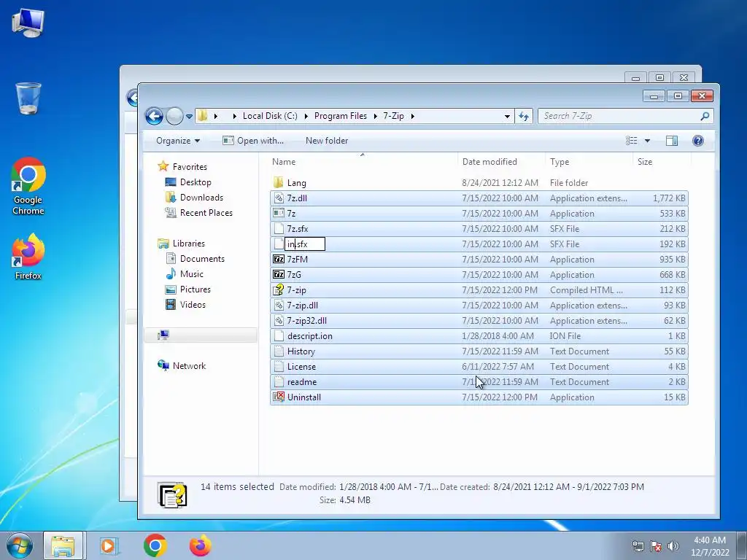The image size is (747, 560).
Task: Launch Windows Media Player from taskbar
Action: 109,545
